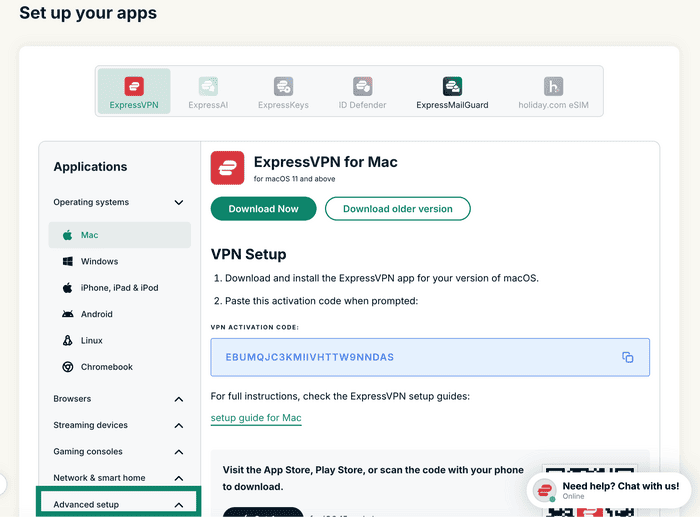Expand the Streaming devices section
Viewport: 700px width, 517px height.
point(118,425)
